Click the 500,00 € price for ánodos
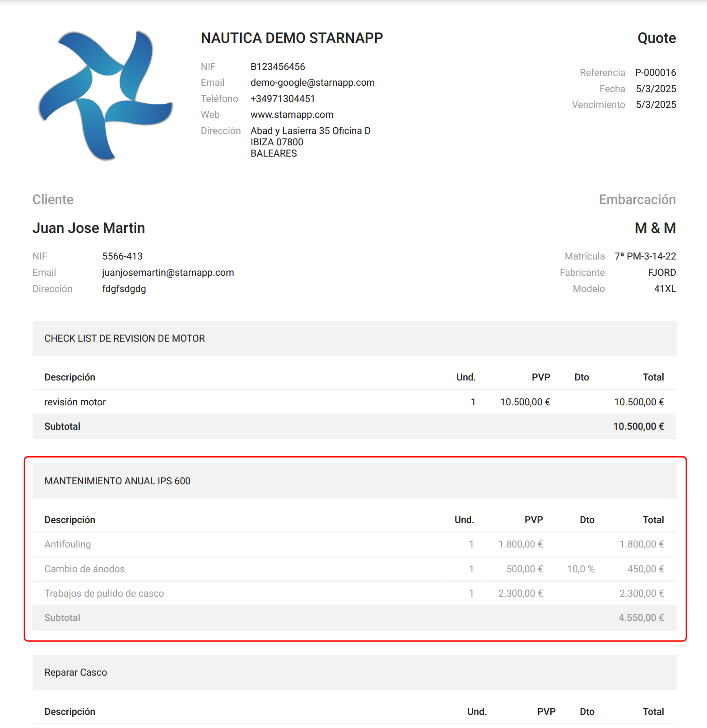707x728 pixels. (525, 569)
